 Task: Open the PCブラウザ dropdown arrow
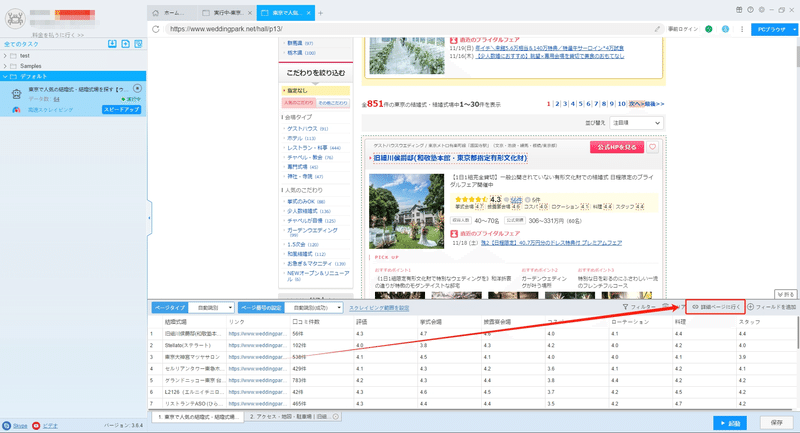pos(794,30)
